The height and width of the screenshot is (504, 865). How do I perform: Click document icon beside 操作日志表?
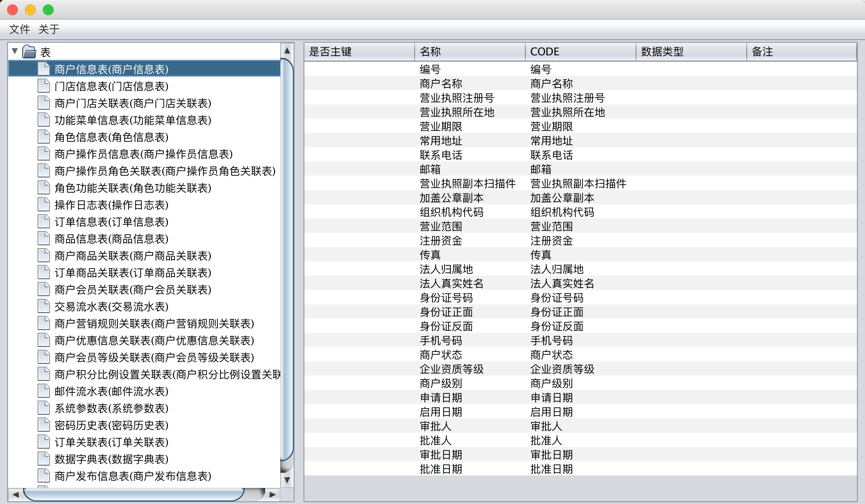click(44, 204)
